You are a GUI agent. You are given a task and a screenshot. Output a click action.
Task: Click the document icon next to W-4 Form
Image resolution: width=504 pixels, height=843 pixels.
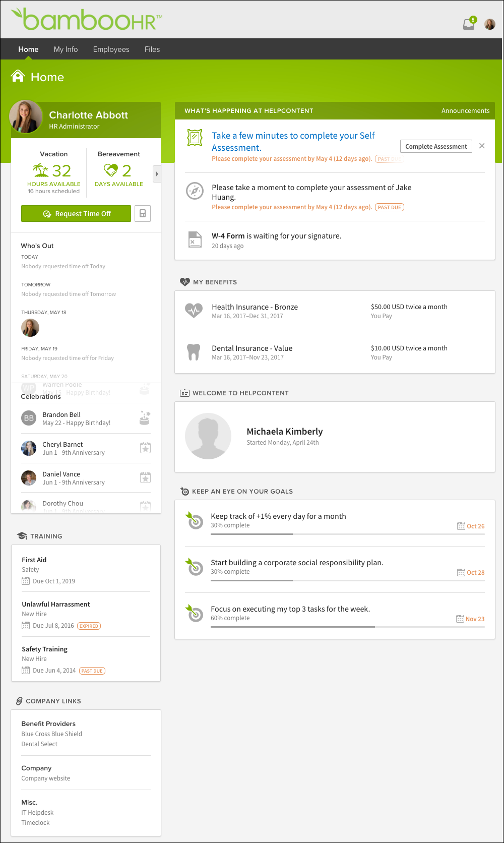[x=195, y=239]
